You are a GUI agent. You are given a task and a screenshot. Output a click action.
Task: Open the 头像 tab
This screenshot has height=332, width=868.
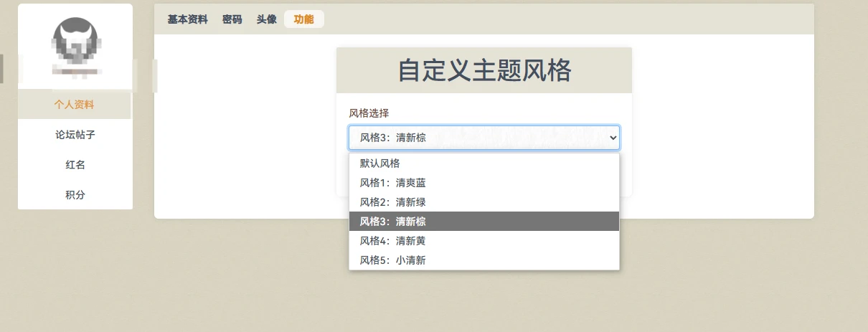[266, 19]
